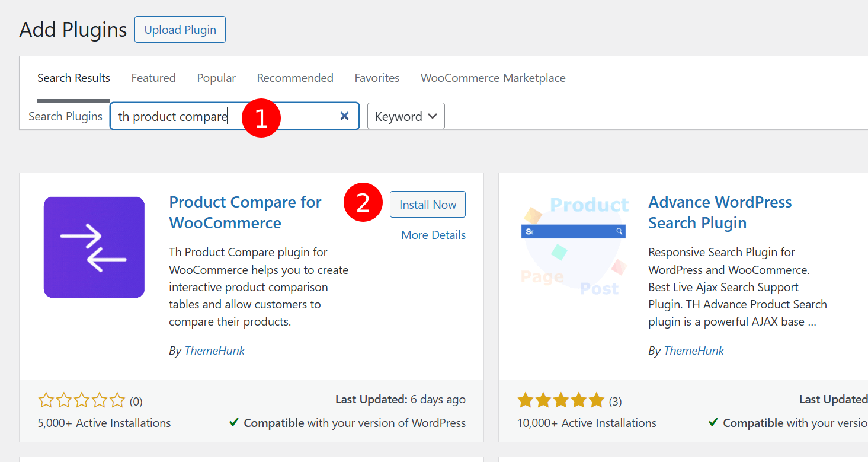Image resolution: width=868 pixels, height=462 pixels.
Task: Click the Advance WordPress Search plugin thumbnail
Action: [x=573, y=247]
